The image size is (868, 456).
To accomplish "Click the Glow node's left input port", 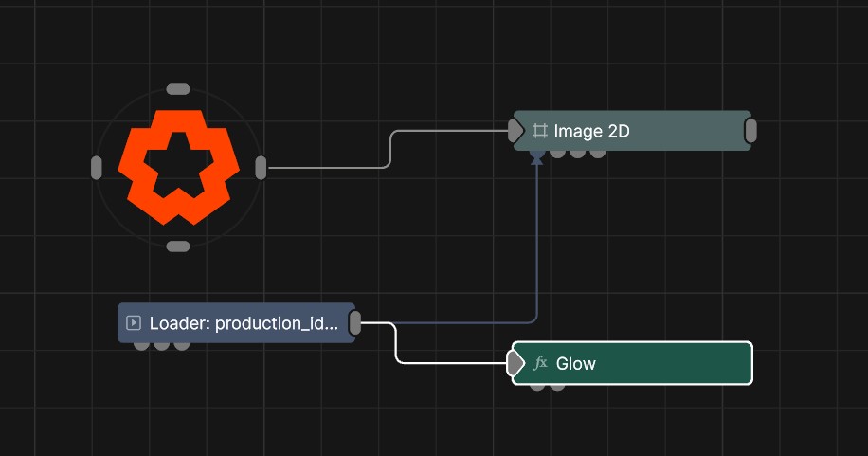I will click(x=515, y=363).
